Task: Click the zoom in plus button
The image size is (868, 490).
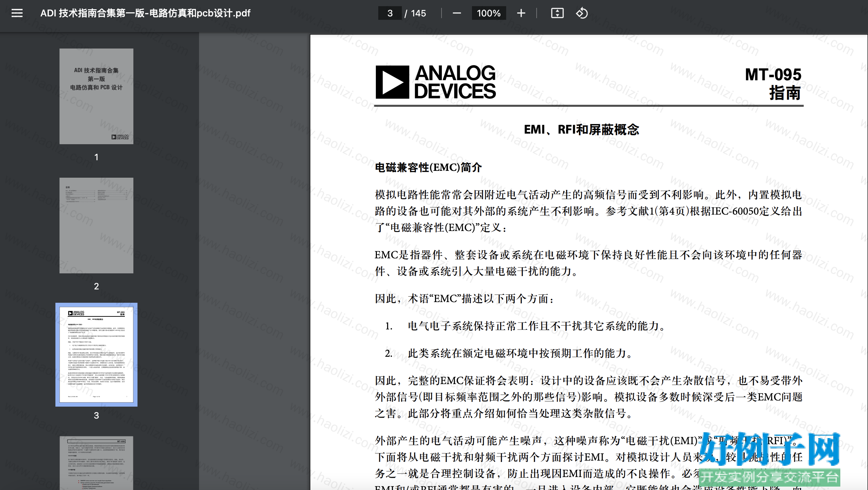Action: pos(521,13)
